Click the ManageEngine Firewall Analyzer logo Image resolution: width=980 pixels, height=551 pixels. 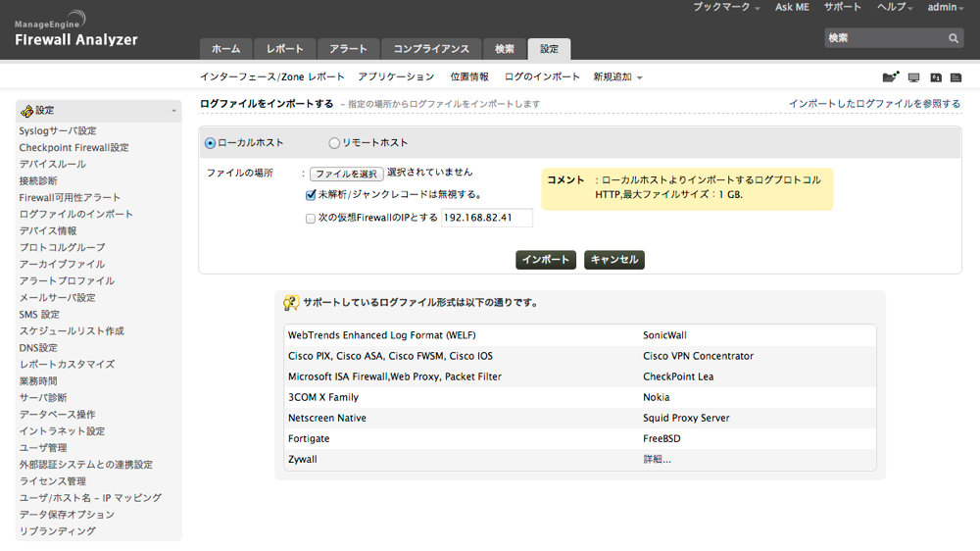[x=76, y=30]
